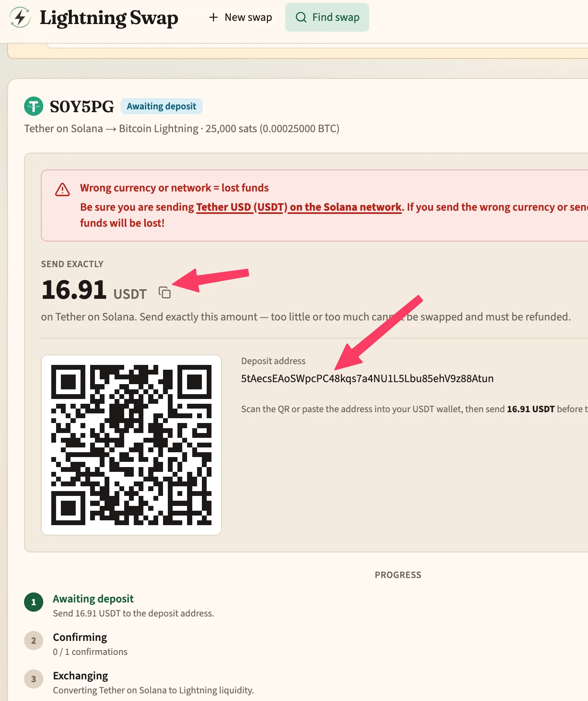Click the Awaiting deposit status badge
The image size is (588, 701).
click(161, 106)
